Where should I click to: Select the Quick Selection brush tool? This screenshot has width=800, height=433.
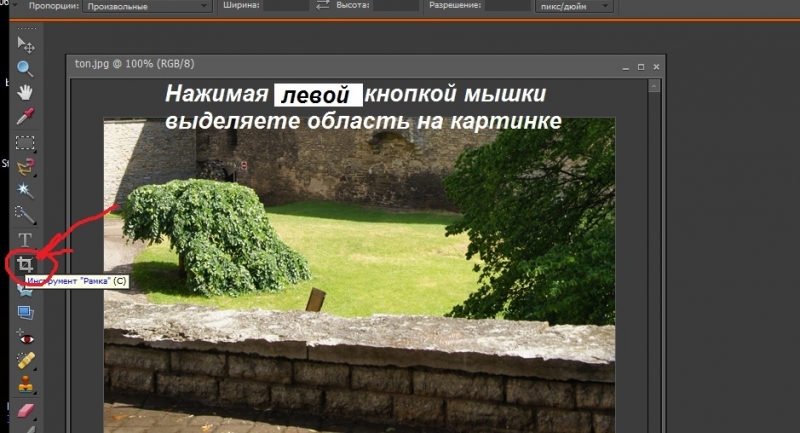pyautogui.click(x=26, y=214)
